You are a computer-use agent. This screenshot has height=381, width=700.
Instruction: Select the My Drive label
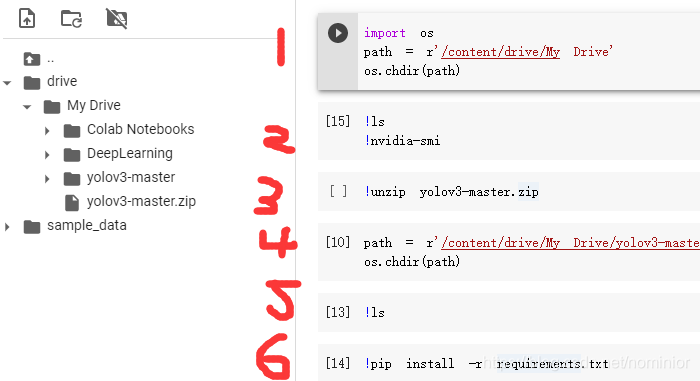[x=94, y=105]
